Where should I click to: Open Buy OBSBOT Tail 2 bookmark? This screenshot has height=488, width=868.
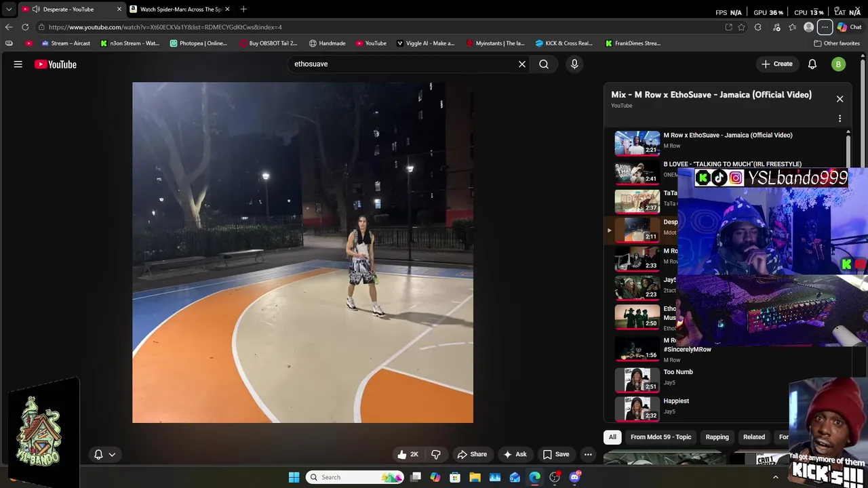[x=269, y=43]
